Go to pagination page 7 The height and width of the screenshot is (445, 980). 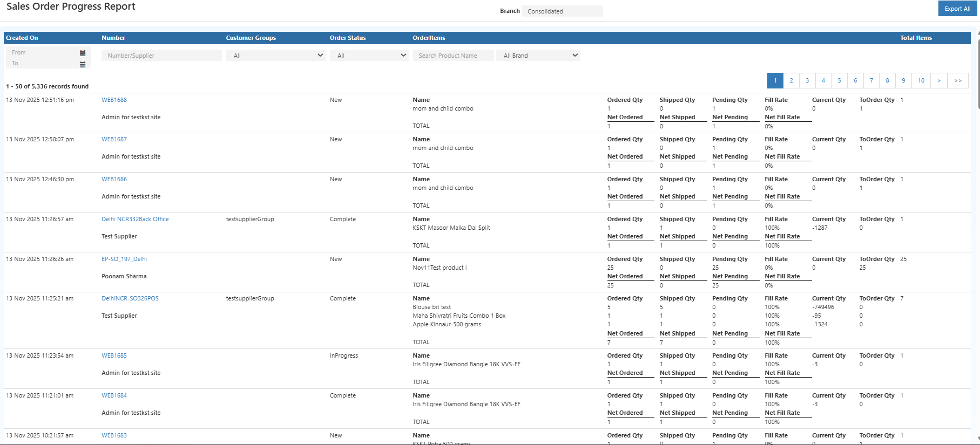pyautogui.click(x=871, y=80)
